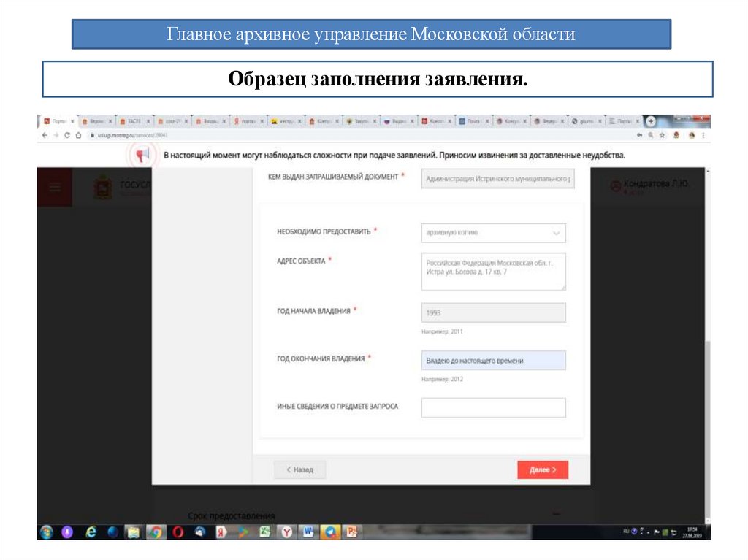748x560 pixels.
Task: Open Excel from taskbar
Action: pos(264,532)
